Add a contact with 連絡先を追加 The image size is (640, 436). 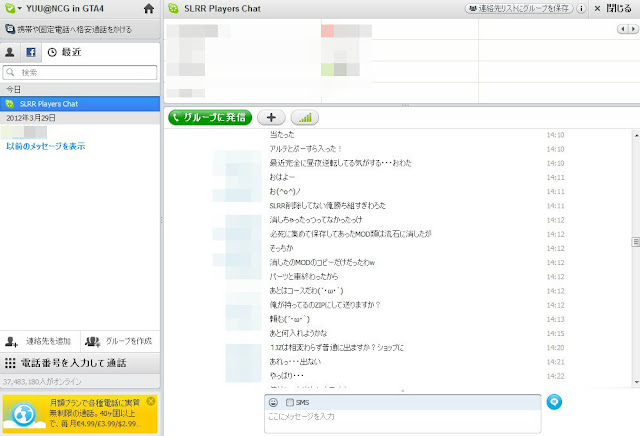(x=40, y=341)
